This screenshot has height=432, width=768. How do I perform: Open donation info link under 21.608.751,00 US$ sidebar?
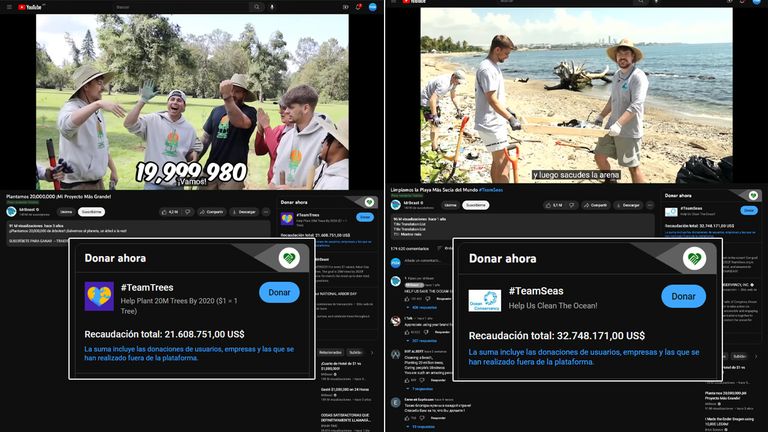343,242
